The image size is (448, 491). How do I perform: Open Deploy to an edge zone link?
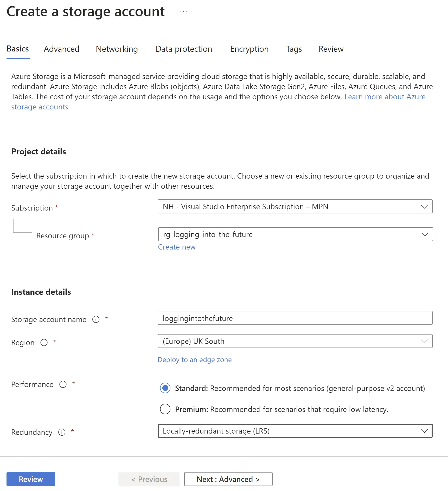[195, 360]
